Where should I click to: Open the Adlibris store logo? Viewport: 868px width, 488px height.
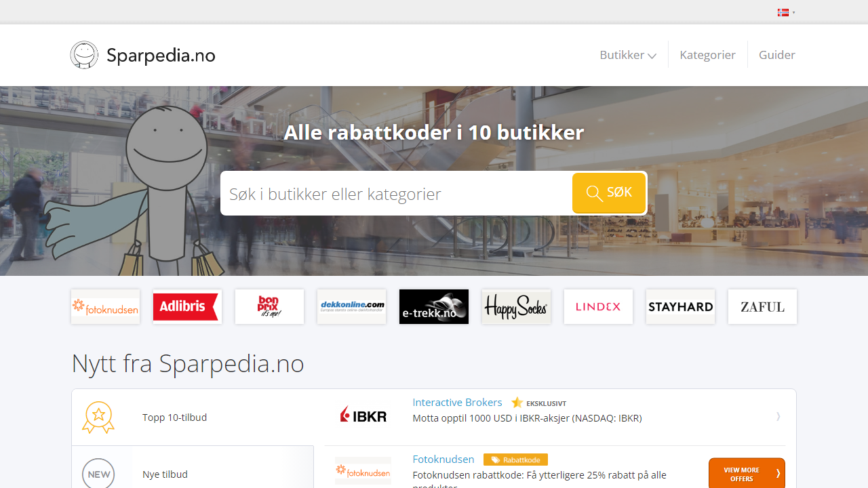point(187,306)
